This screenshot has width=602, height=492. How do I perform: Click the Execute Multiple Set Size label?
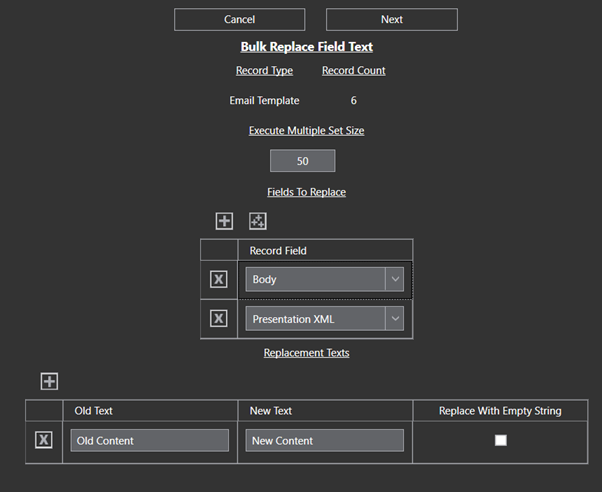point(306,130)
